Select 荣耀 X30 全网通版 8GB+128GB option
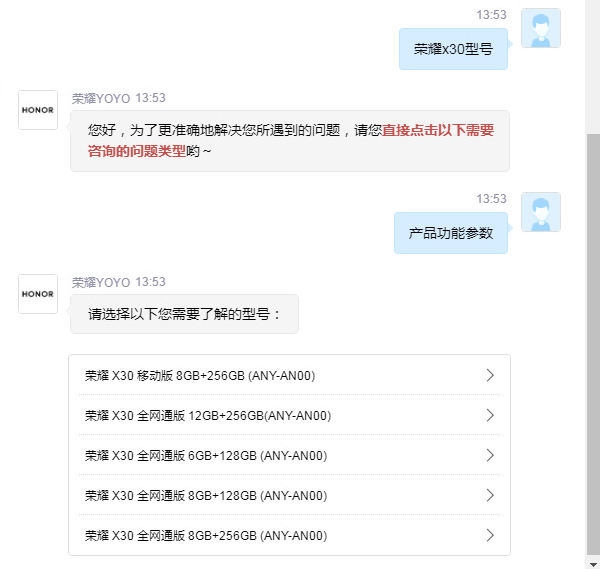 pos(289,495)
